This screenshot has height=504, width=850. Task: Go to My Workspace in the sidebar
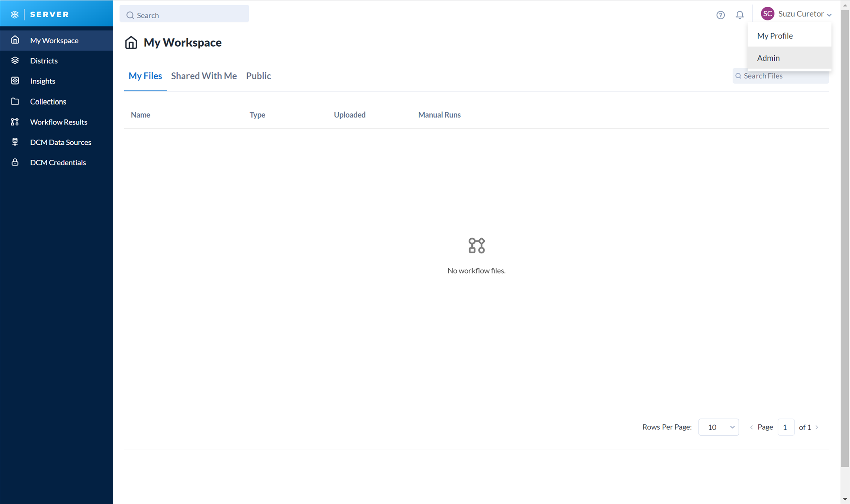point(54,40)
